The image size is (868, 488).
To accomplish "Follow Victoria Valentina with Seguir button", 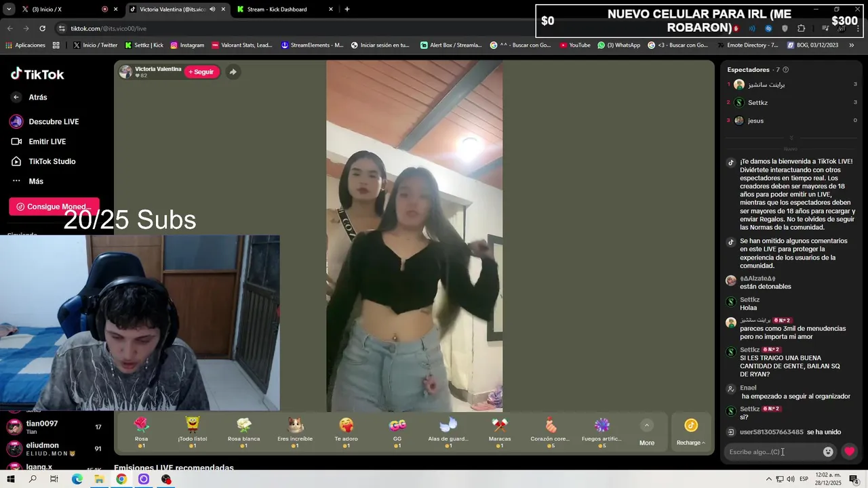I will click(x=201, y=72).
